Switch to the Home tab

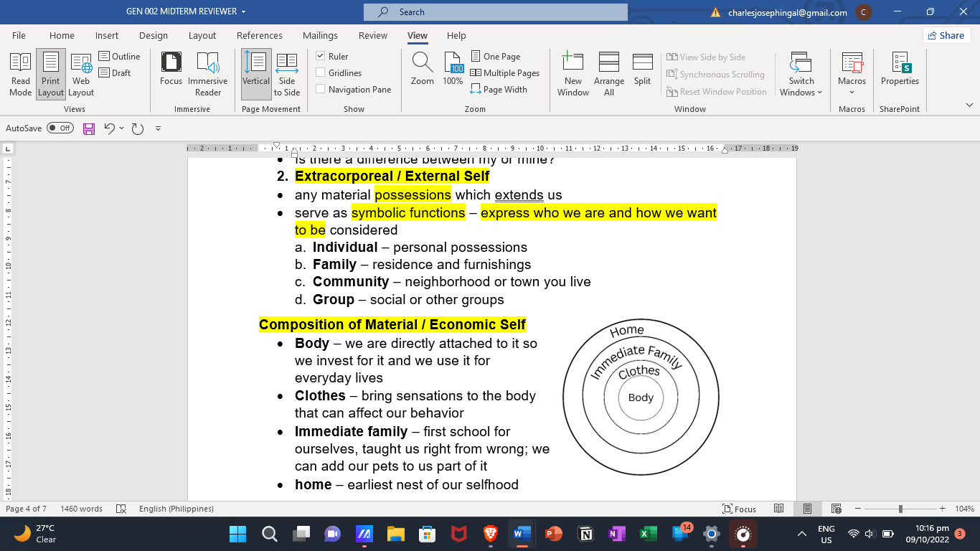coord(62,35)
